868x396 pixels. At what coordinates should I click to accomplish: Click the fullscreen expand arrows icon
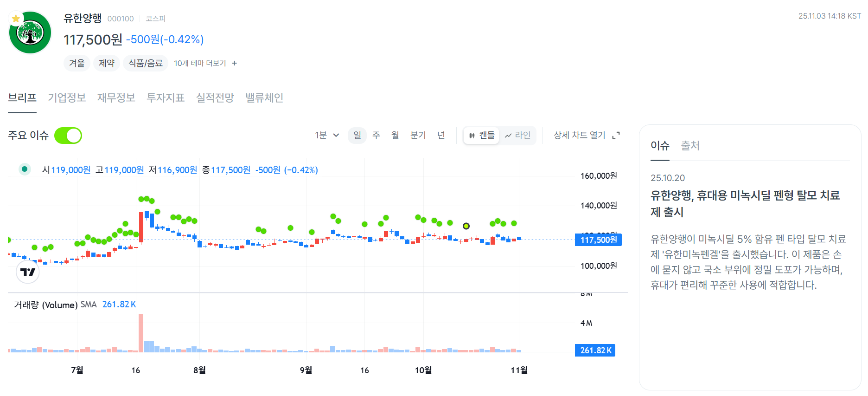[616, 136]
